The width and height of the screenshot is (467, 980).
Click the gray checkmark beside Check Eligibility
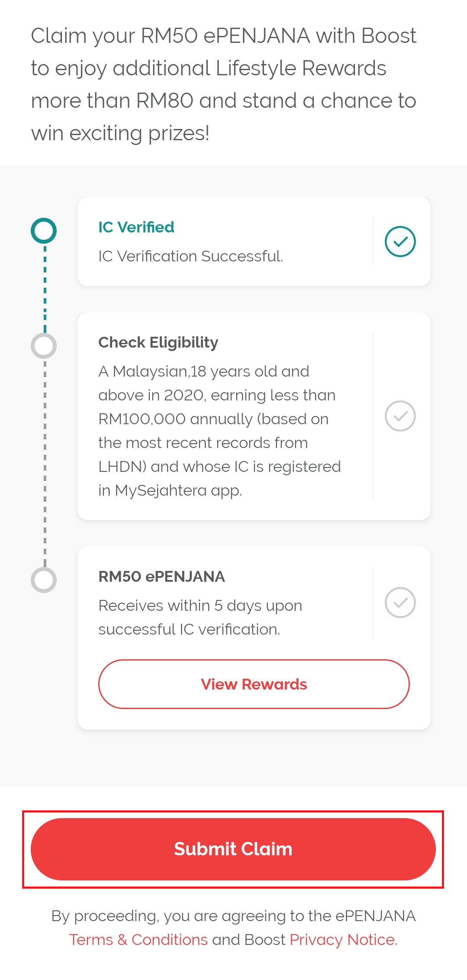pos(400,416)
